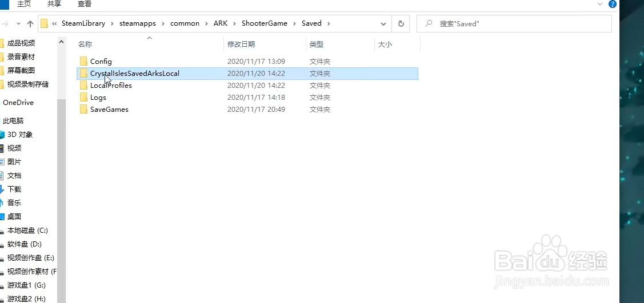Select the LocalProfiles folder icon
The width and height of the screenshot is (644, 303).
(84, 85)
